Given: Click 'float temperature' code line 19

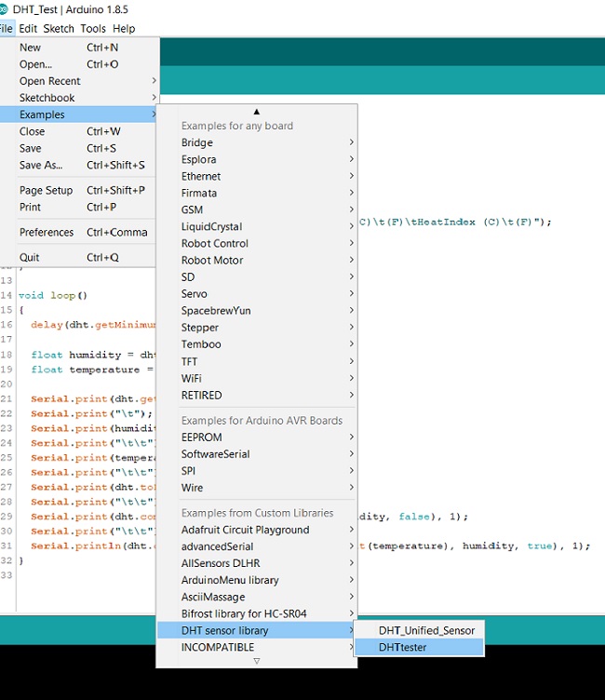Looking at the screenshot, I should coord(92,370).
